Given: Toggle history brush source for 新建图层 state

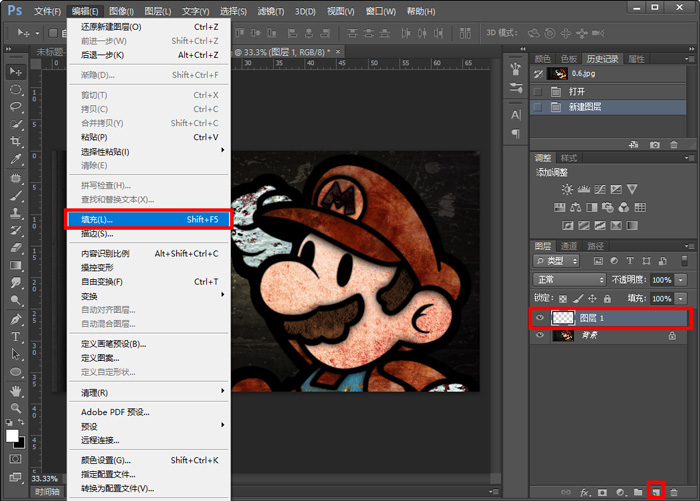Looking at the screenshot, I should [538, 107].
